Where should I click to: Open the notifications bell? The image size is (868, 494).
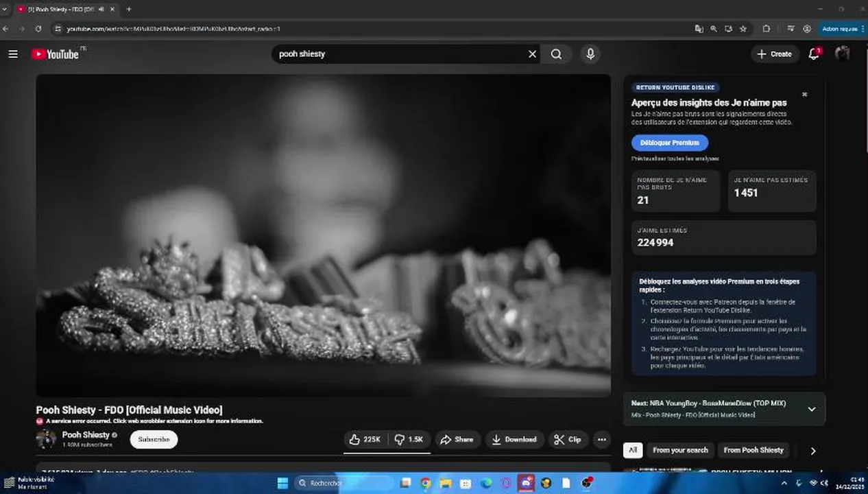[814, 54]
